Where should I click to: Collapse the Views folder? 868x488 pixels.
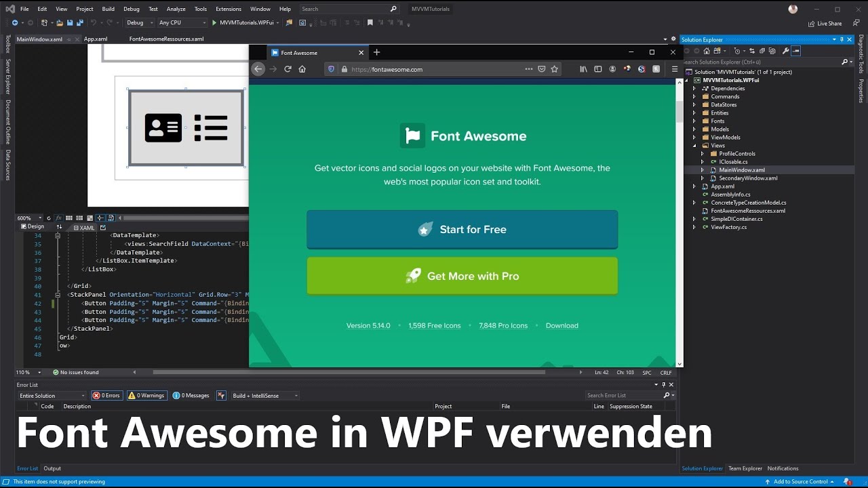point(694,145)
